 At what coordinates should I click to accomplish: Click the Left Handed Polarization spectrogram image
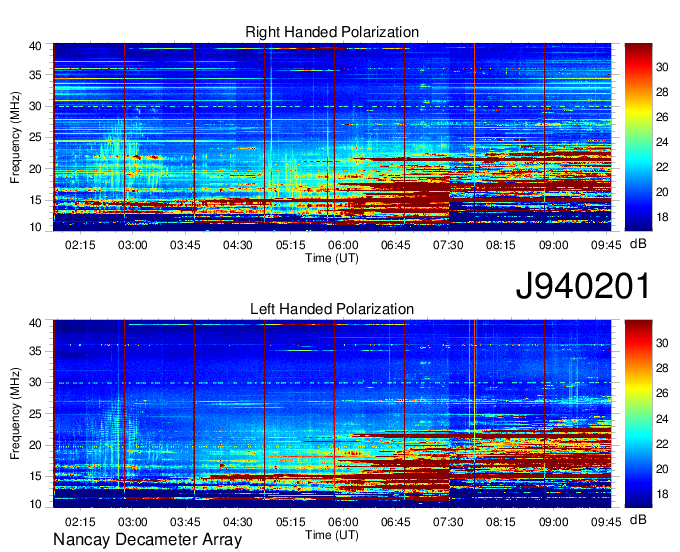click(x=332, y=414)
